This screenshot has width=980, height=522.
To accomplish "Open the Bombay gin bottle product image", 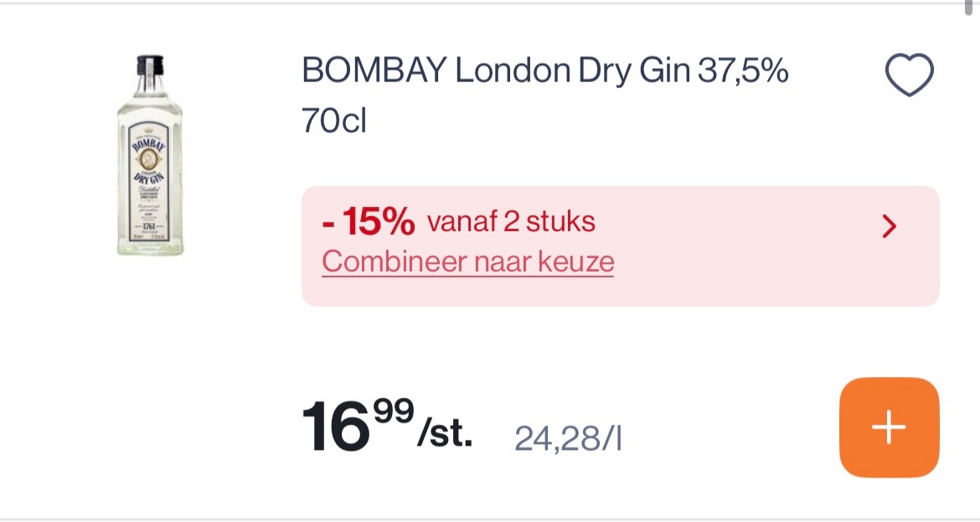I will (x=150, y=155).
